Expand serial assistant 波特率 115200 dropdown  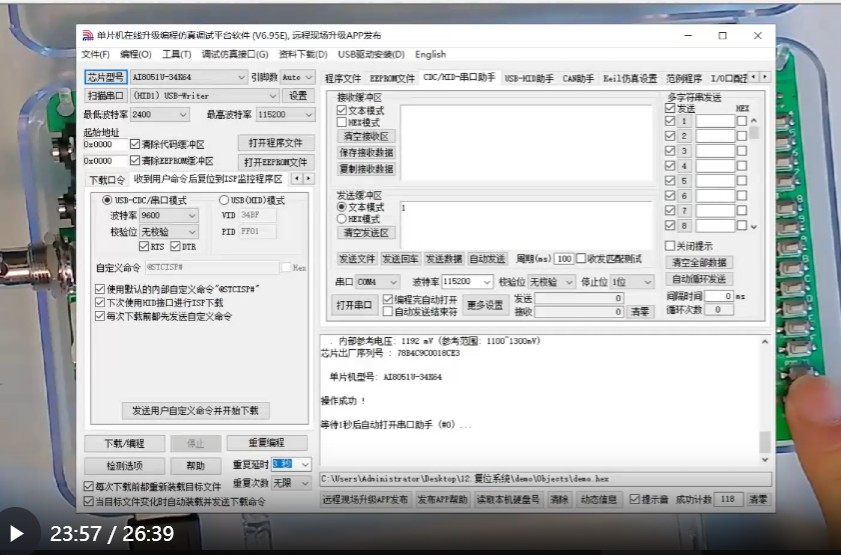[x=486, y=282]
